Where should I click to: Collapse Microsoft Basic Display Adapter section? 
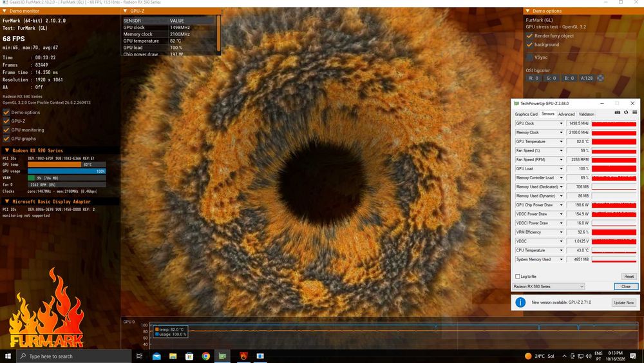pyautogui.click(x=7, y=201)
